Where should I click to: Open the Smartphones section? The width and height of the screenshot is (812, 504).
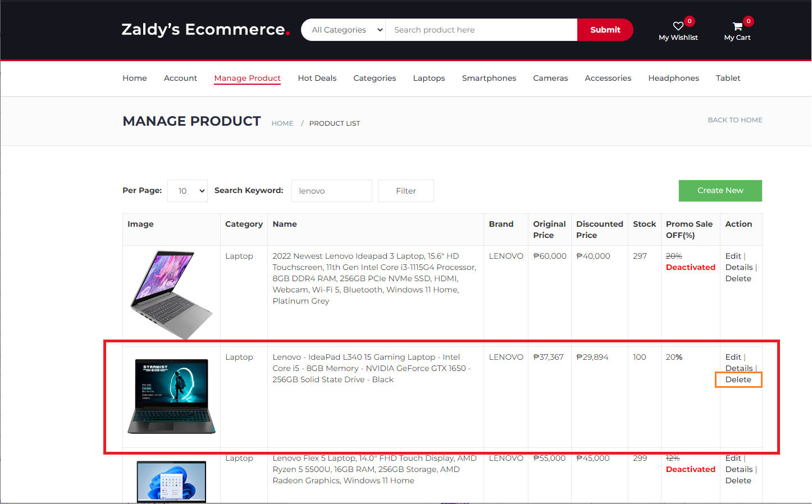[x=489, y=78]
